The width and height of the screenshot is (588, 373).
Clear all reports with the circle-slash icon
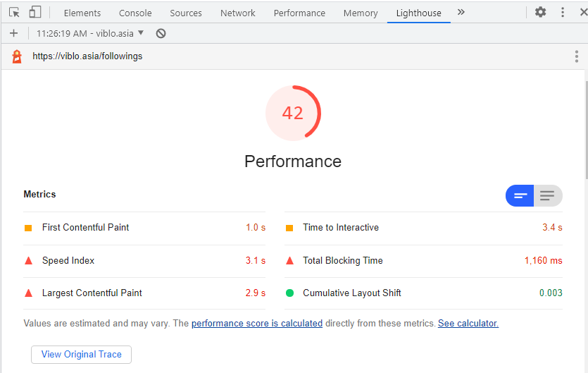click(161, 33)
